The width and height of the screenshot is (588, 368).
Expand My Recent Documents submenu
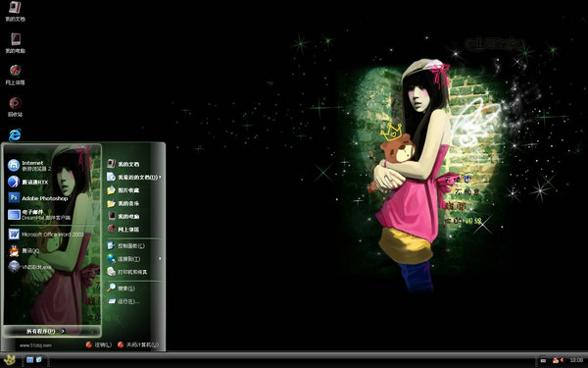[x=134, y=177]
